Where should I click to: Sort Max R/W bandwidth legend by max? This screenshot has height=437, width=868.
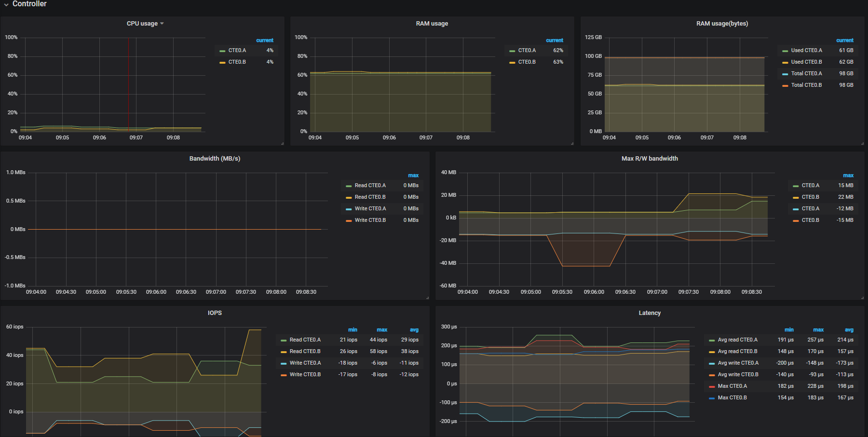pyautogui.click(x=848, y=176)
